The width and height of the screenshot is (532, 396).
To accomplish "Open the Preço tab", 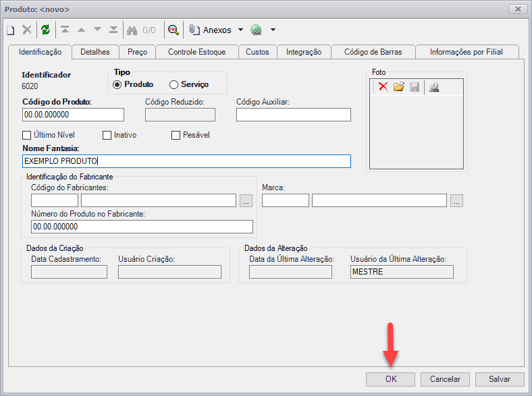I will click(138, 52).
